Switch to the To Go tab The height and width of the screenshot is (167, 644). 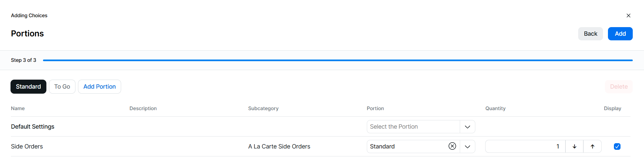tap(62, 87)
